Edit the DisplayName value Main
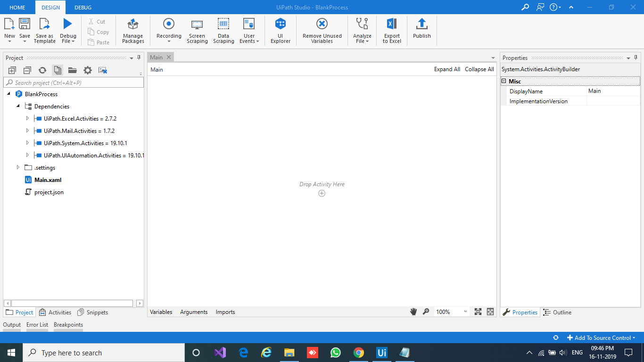The image size is (644, 362). (x=613, y=91)
